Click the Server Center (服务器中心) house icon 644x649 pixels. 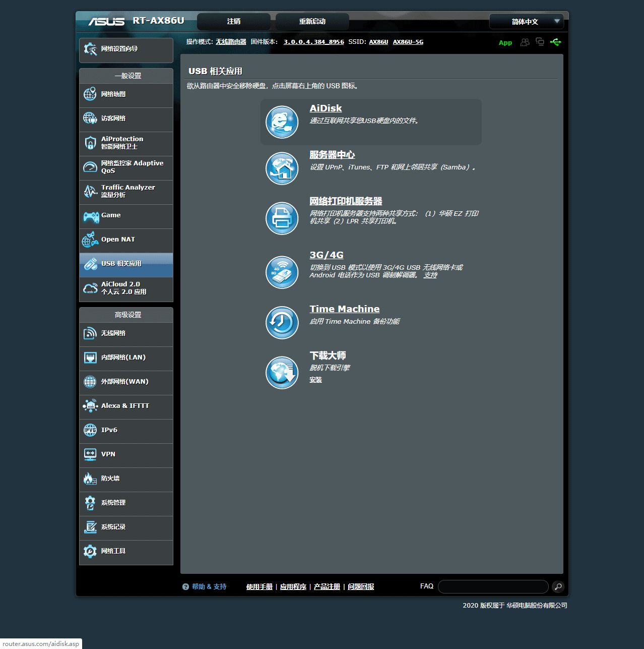point(282,168)
